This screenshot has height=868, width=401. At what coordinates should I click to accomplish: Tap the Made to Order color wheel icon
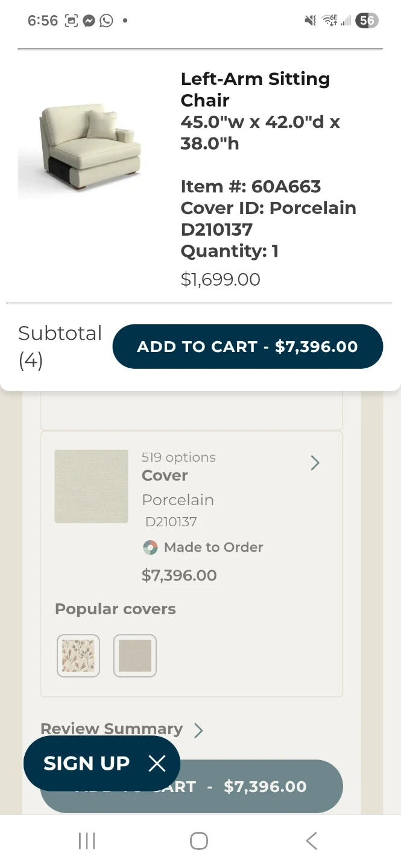click(150, 547)
